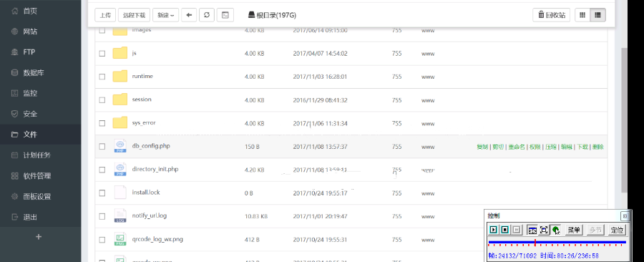Open the 新建 dropdown

pyautogui.click(x=165, y=15)
